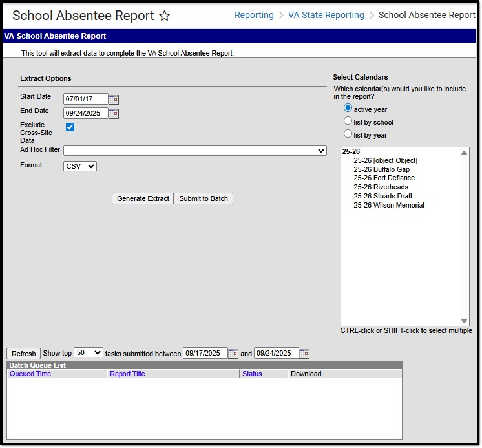The width and height of the screenshot is (482, 448).
Task: Open the Ad Hoc Filter dropdown
Action: tap(195, 151)
